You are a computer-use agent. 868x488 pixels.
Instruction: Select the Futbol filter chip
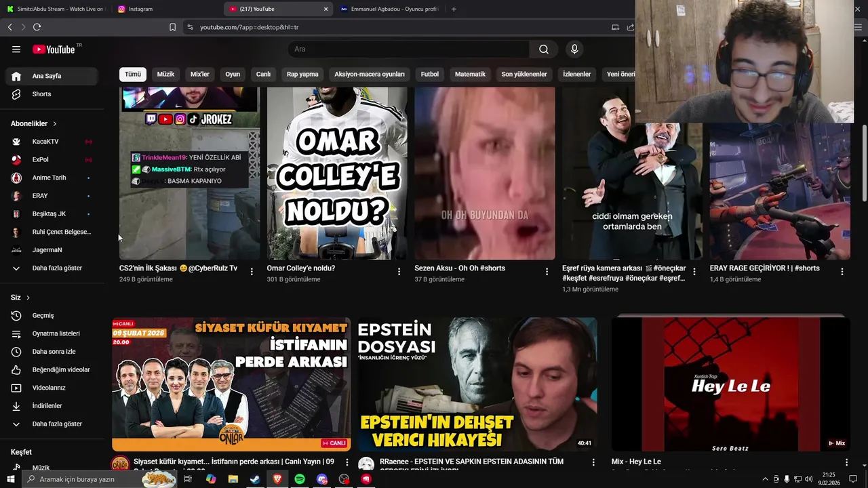(x=430, y=74)
